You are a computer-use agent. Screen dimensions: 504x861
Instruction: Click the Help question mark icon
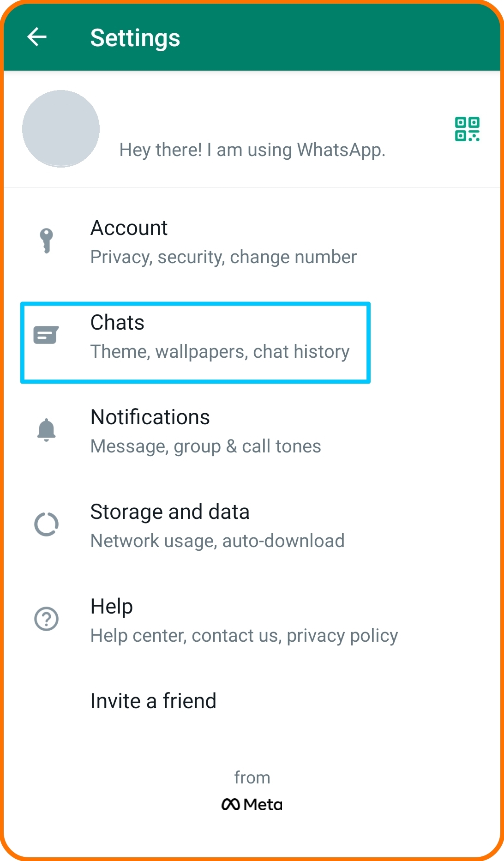(x=46, y=619)
